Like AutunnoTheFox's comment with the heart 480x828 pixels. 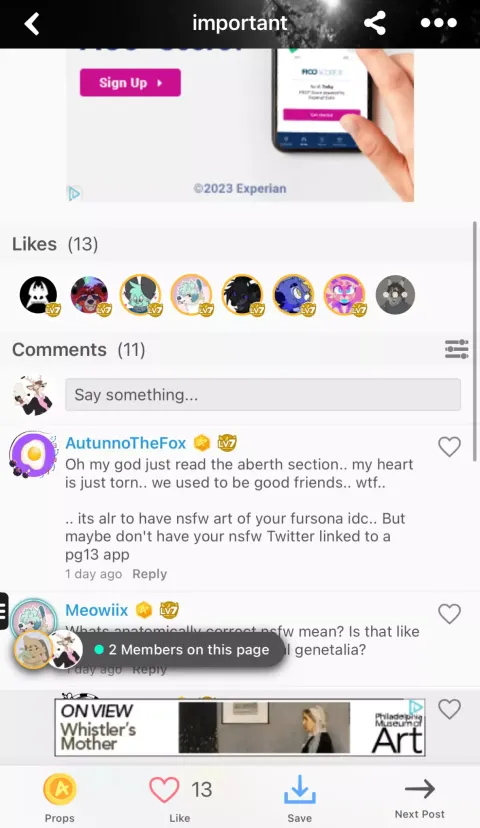click(449, 447)
